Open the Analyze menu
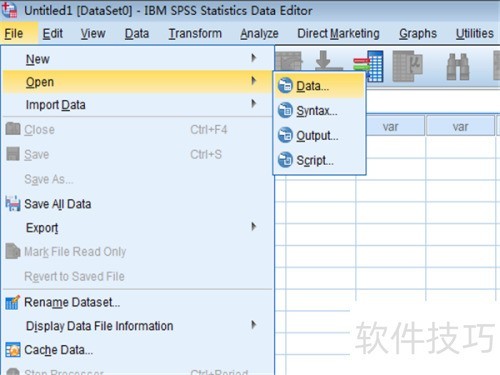The height and width of the screenshot is (375, 500). (x=259, y=33)
